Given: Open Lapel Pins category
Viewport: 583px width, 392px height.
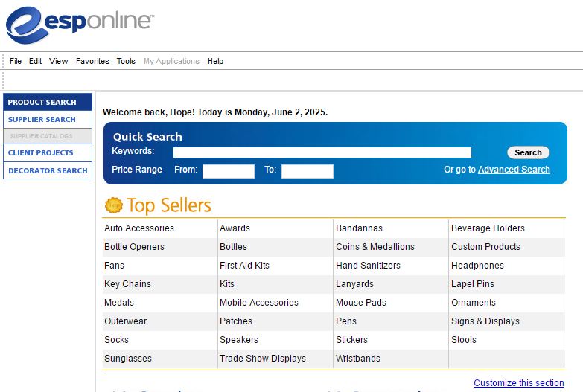Looking at the screenshot, I should point(473,284).
